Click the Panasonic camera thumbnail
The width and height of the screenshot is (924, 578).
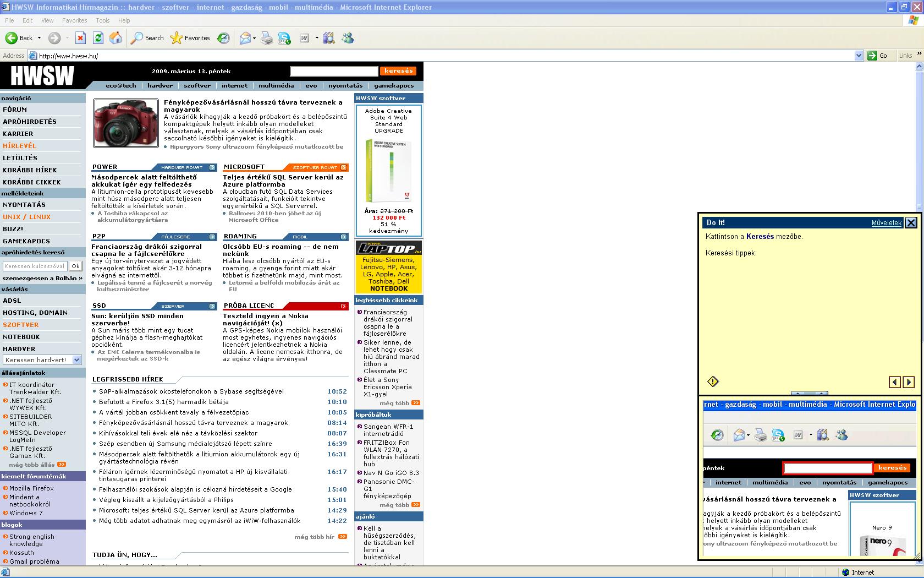125,123
